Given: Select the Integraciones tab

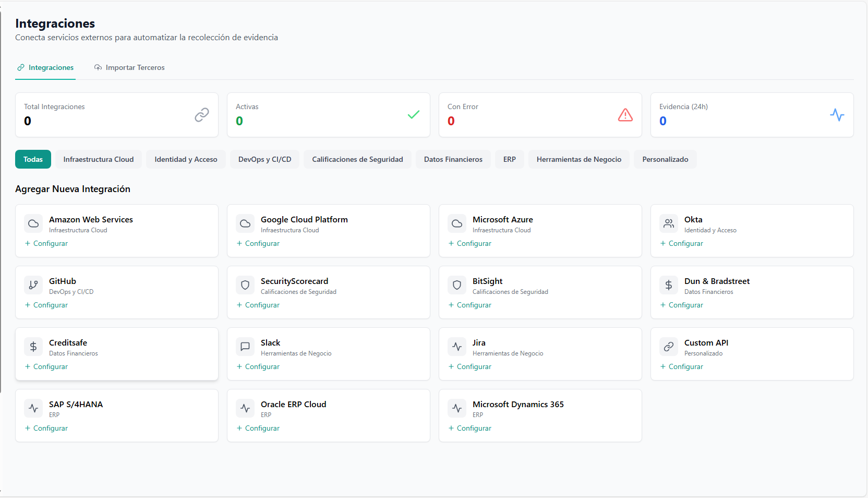Looking at the screenshot, I should point(45,67).
